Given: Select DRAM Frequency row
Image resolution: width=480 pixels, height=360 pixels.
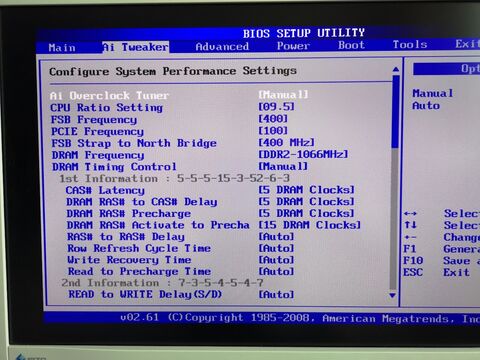Looking at the screenshot, I should point(98,155).
